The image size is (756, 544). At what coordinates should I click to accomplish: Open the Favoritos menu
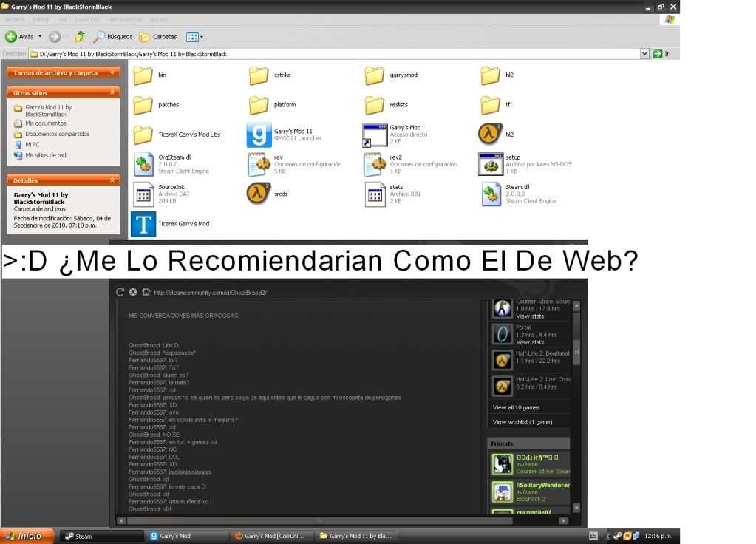pos(87,20)
